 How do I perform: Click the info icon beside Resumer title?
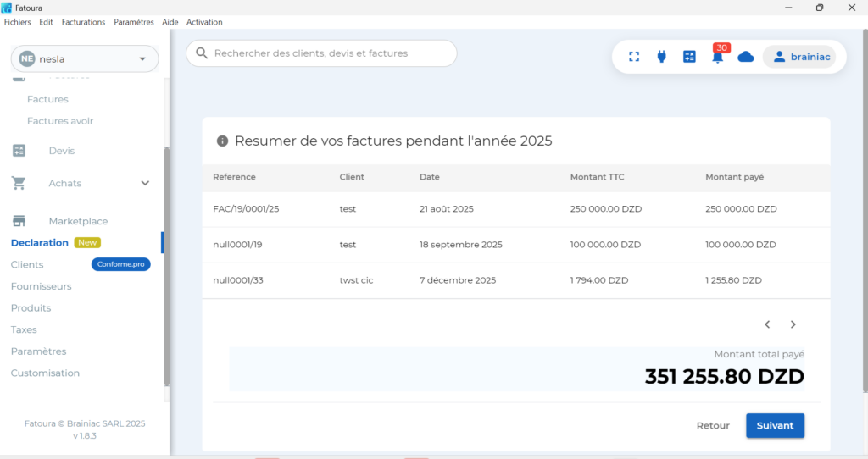click(x=222, y=141)
